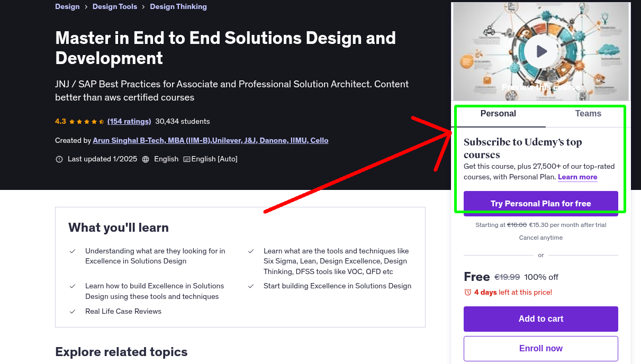Click the globe language icon
Viewport: 641px width, 364px height.
click(146, 159)
